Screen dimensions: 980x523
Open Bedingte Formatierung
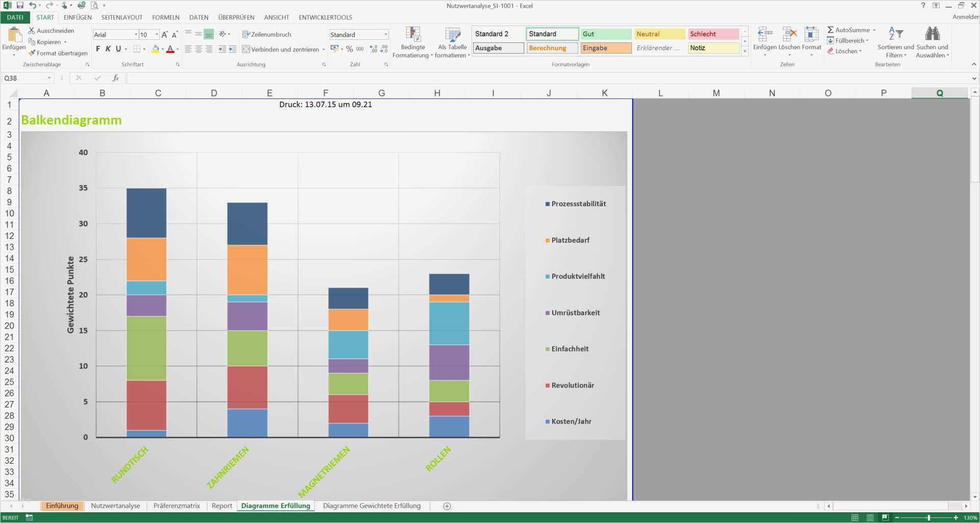412,43
